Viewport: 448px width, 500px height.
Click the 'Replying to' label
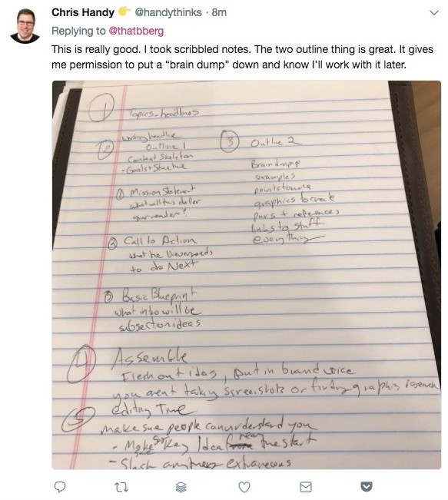(x=78, y=31)
